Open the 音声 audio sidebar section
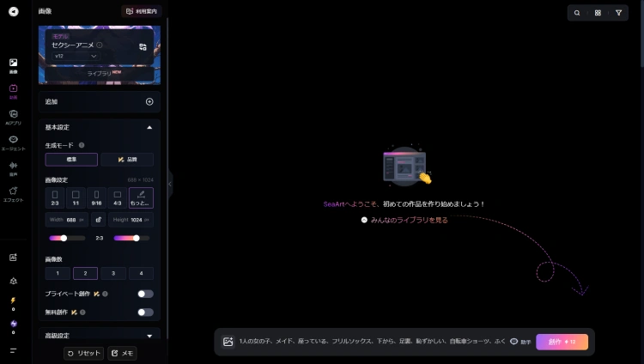This screenshot has width=644, height=364. point(13,168)
